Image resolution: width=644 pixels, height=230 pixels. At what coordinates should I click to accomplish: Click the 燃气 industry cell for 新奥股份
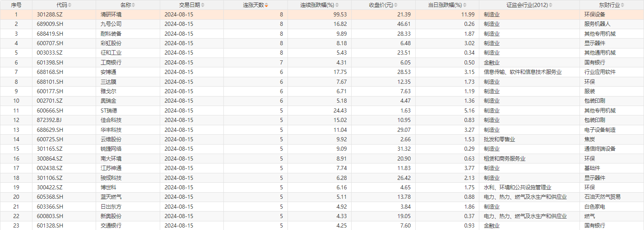coord(589,216)
